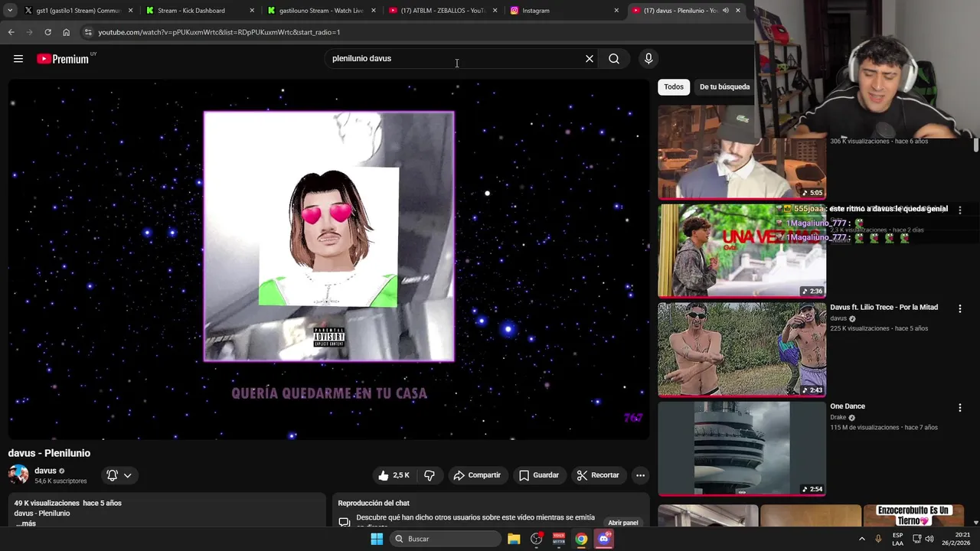980x551 pixels.
Task: Open File Explorer from taskbar
Action: pos(514,539)
